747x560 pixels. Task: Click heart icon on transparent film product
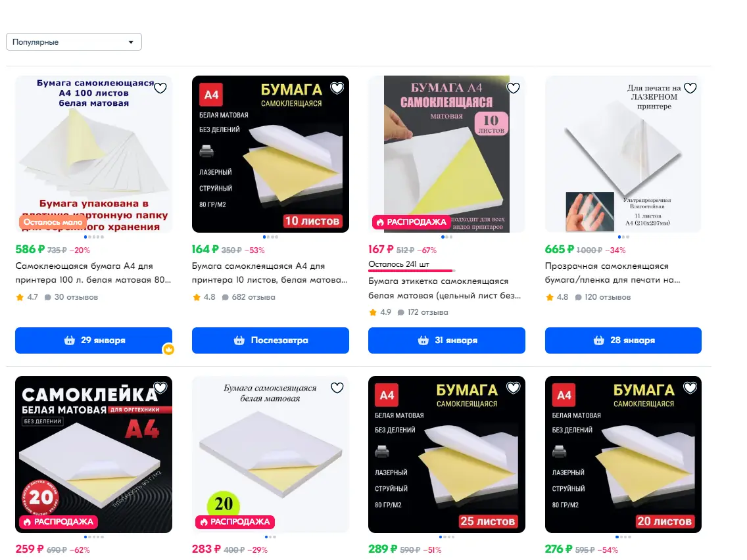point(690,88)
